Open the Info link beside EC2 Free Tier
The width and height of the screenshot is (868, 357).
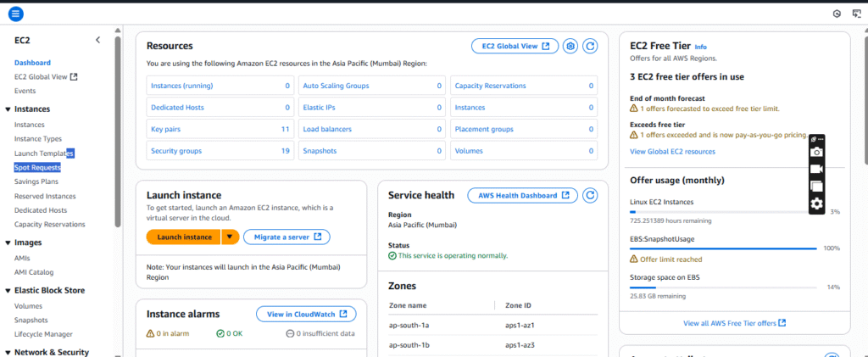(701, 47)
